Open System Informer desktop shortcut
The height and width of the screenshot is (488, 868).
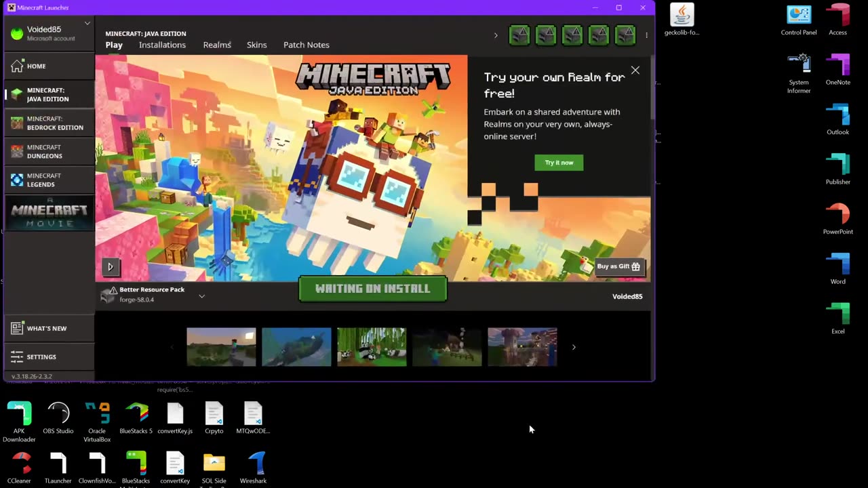tap(799, 73)
